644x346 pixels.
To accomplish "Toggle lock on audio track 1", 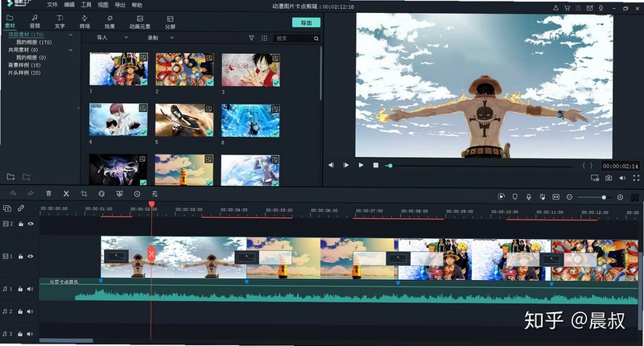I will click(x=21, y=289).
